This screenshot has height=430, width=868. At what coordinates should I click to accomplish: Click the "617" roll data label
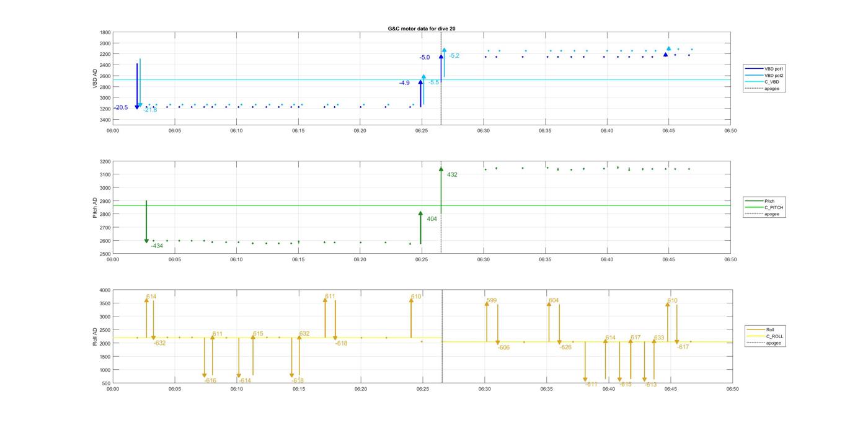[635, 338]
